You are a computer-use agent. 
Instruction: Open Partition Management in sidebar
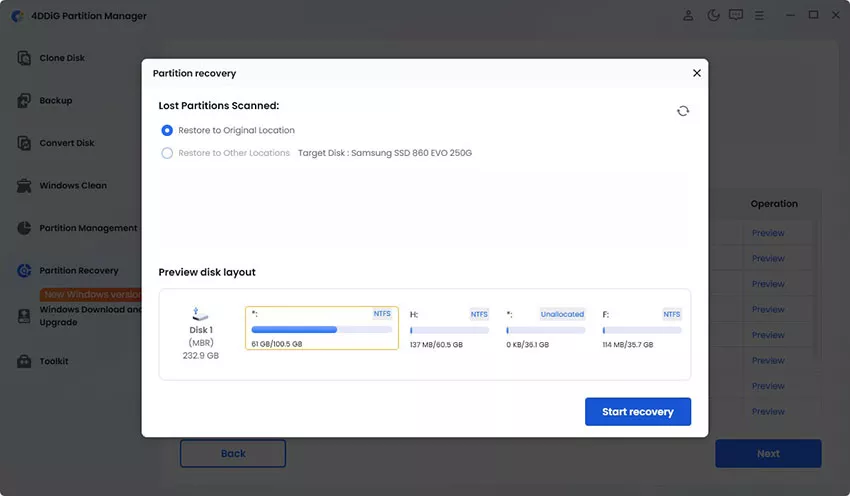[x=88, y=228]
